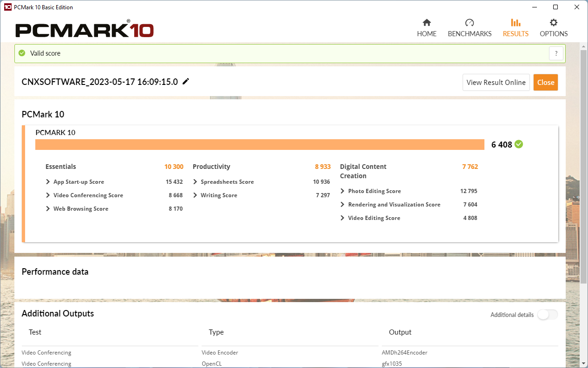
Task: Click the PCMark 10 title bar app icon
Action: (7, 7)
